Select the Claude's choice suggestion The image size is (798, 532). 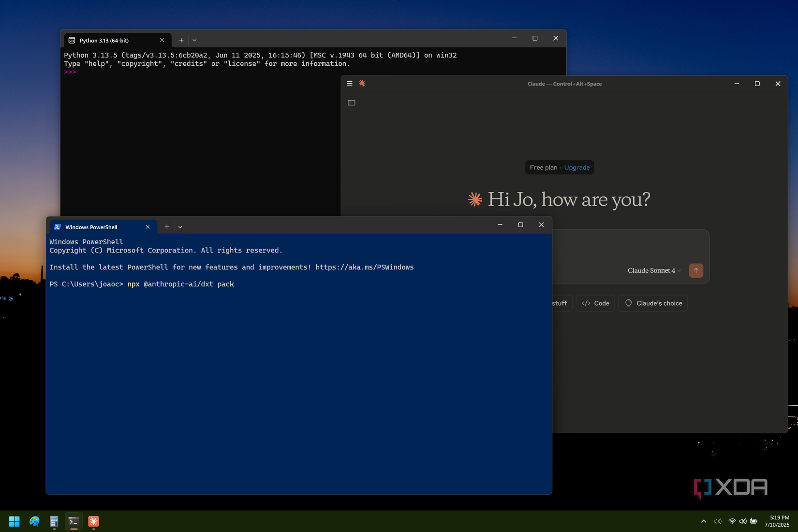click(653, 303)
